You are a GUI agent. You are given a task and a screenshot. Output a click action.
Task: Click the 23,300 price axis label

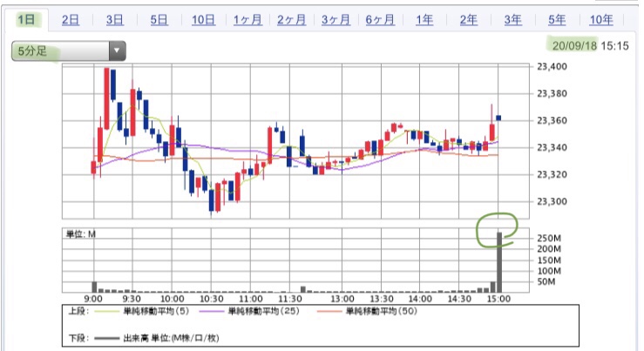coord(552,201)
